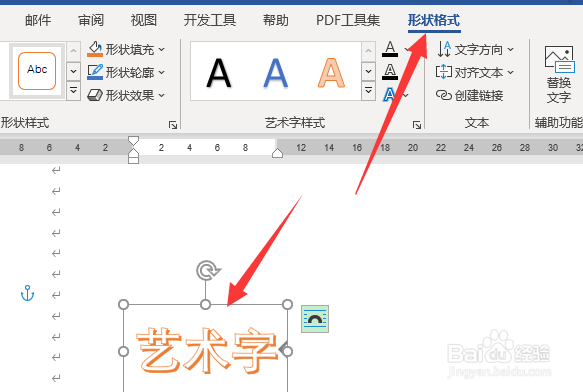The height and width of the screenshot is (392, 583).
Task: Click the first line indent marker on ruler
Action: click(133, 141)
